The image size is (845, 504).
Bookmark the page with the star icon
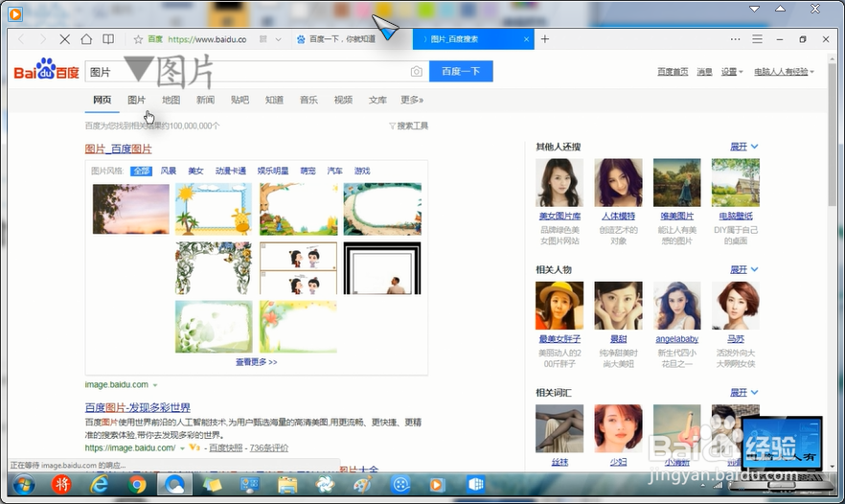pyautogui.click(x=138, y=39)
